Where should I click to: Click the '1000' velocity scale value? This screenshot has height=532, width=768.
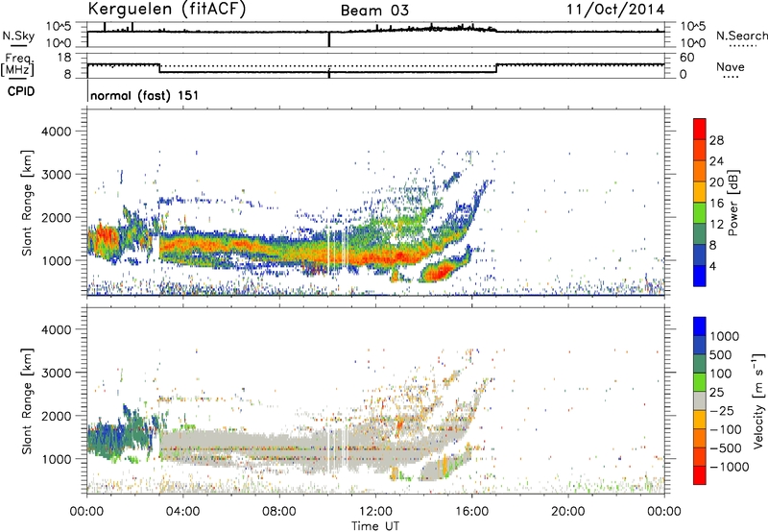724,336
